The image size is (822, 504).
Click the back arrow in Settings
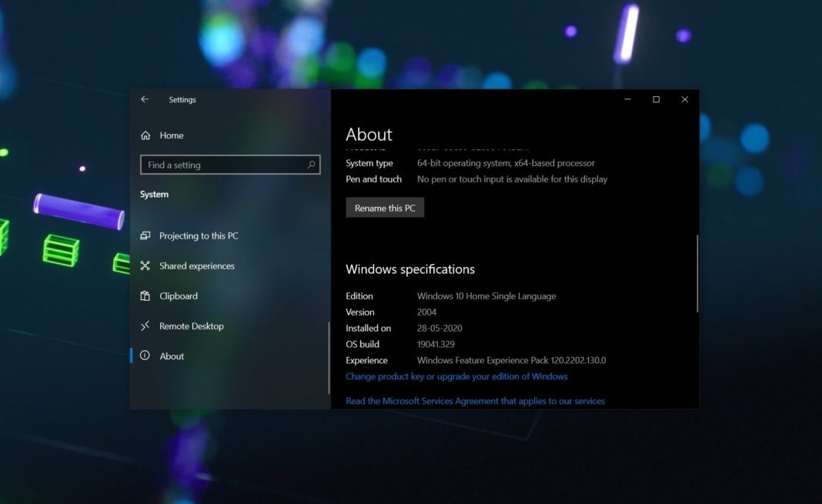pyautogui.click(x=144, y=99)
